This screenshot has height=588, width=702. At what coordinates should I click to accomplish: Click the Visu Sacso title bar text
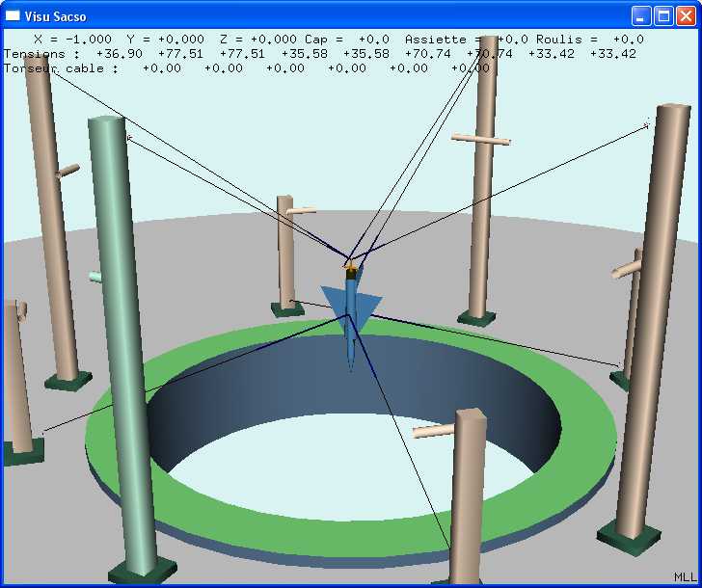pos(56,16)
